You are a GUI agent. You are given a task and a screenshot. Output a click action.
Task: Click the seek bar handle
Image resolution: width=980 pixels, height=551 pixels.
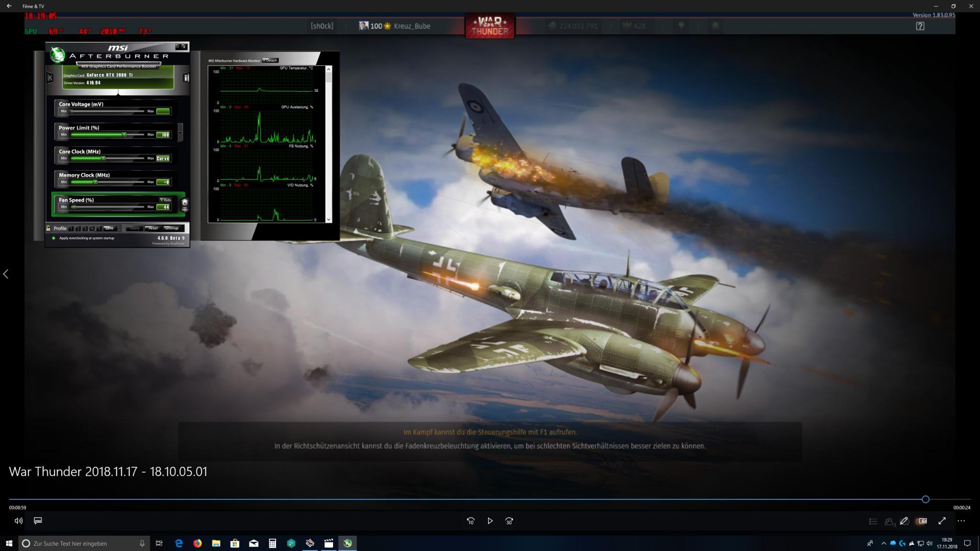point(925,499)
